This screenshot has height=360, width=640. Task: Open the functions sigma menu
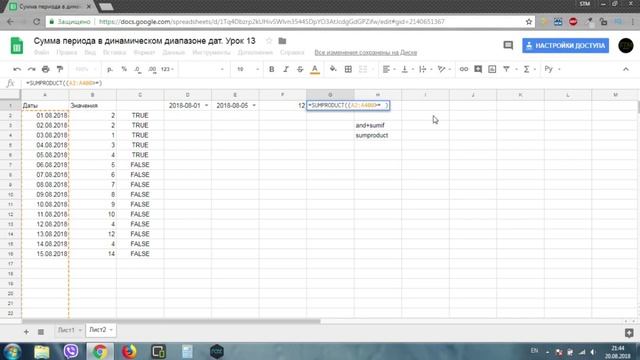(x=529, y=69)
